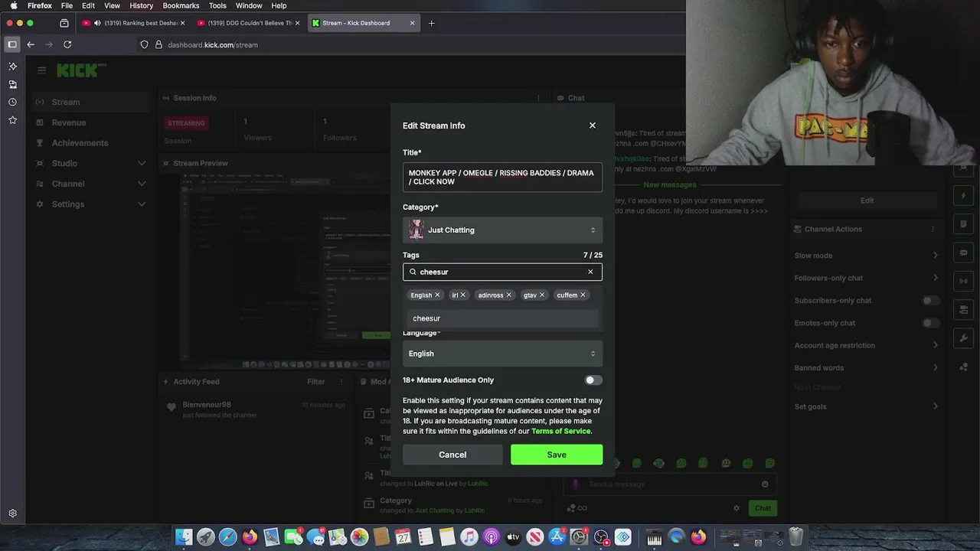Open Revenue in Kick sidebar
The height and width of the screenshot is (551, 980).
pos(90,122)
